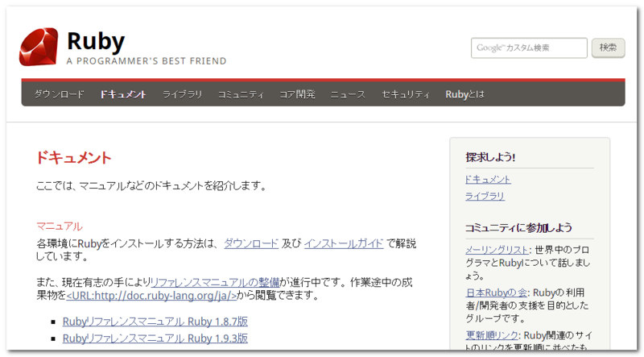Open the セキュリティ navigation item

point(405,94)
